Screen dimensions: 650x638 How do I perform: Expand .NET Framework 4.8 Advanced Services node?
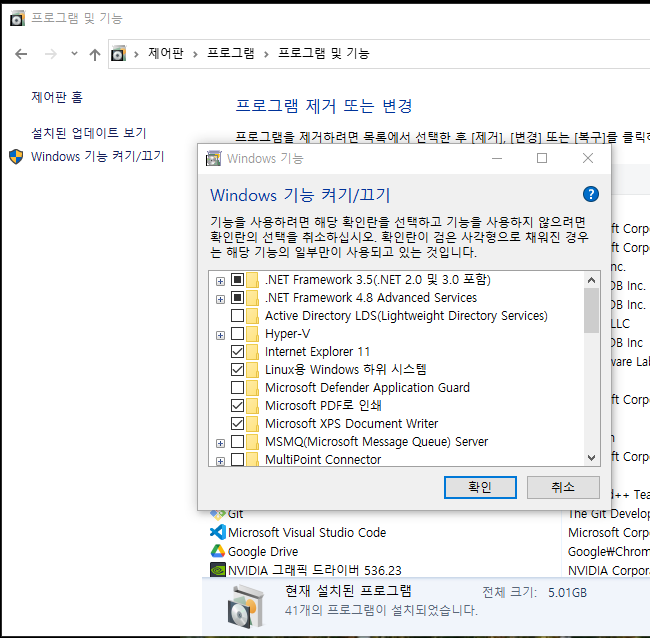221,299
